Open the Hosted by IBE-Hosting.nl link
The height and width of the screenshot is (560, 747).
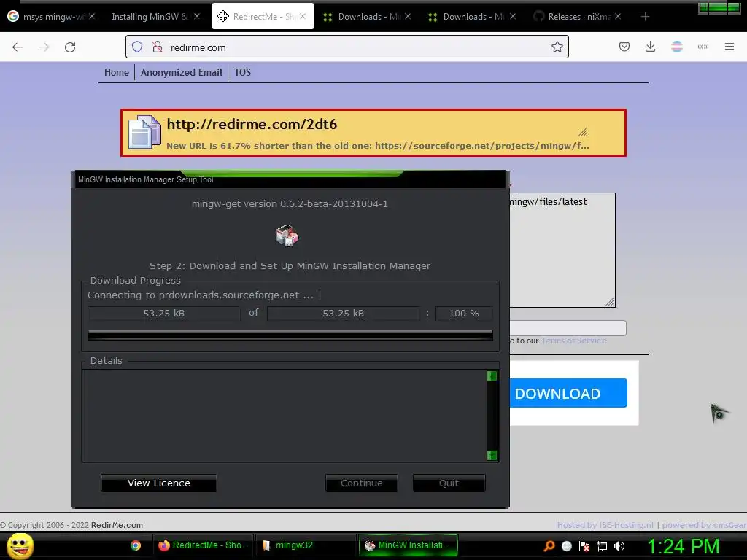coord(605,525)
